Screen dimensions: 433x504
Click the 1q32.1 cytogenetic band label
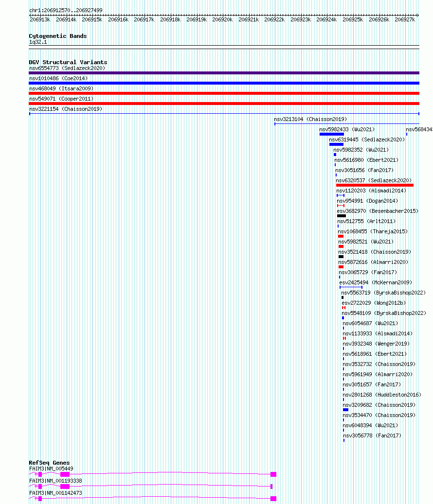coord(38,42)
